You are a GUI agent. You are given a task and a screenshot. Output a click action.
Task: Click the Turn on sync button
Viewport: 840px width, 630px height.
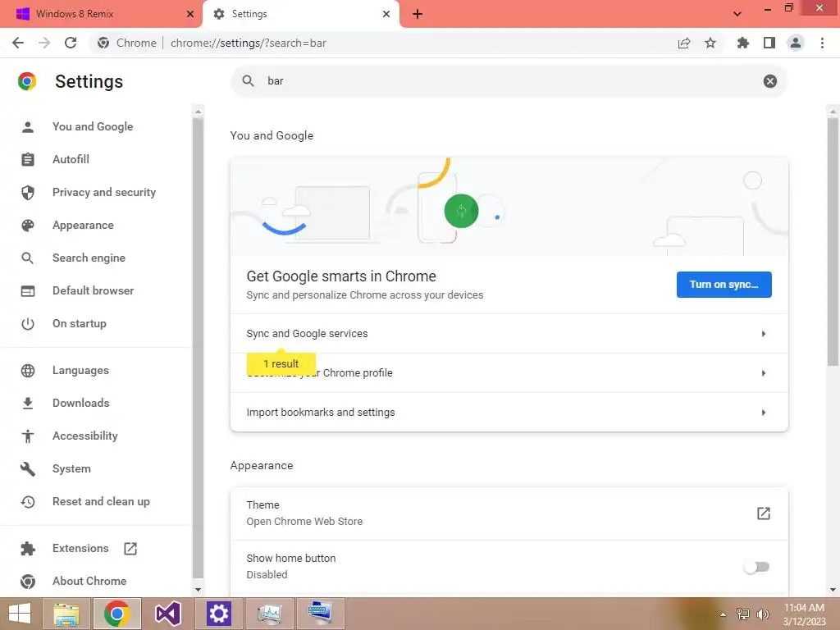tap(724, 285)
